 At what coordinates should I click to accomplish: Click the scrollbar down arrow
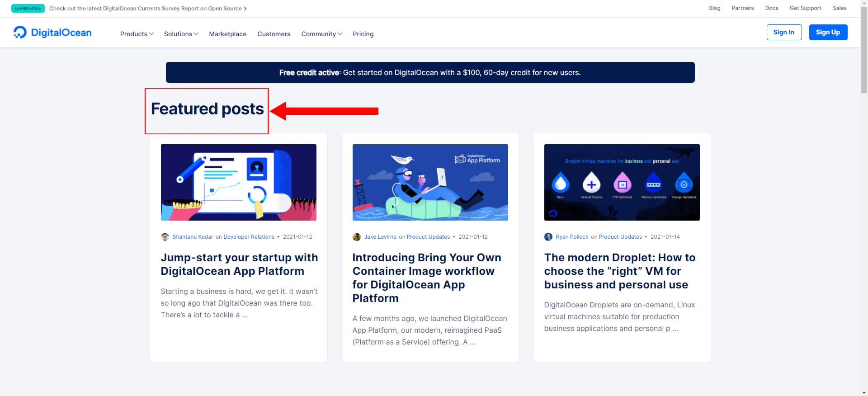(x=864, y=392)
